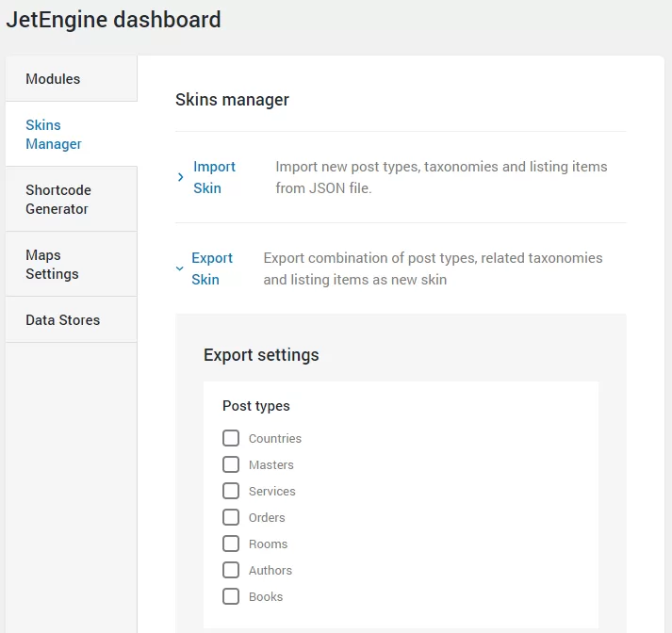Screen dimensions: 672x633
Task: Click the 'Orders' label text
Action: (267, 517)
